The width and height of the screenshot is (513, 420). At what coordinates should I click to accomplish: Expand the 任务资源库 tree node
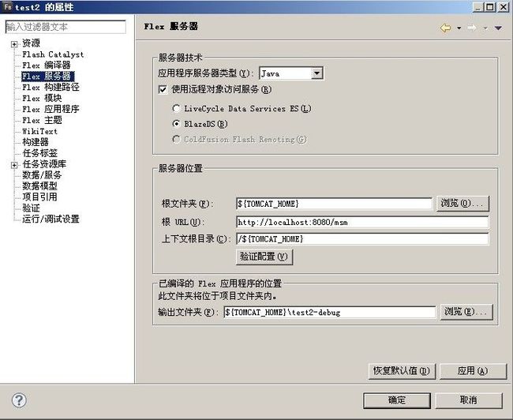point(14,165)
